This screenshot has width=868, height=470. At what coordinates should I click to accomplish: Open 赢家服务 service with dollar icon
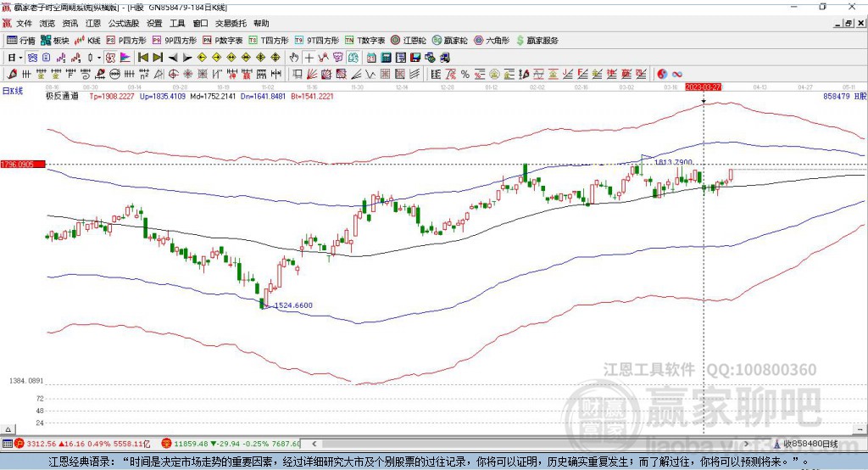537,41
